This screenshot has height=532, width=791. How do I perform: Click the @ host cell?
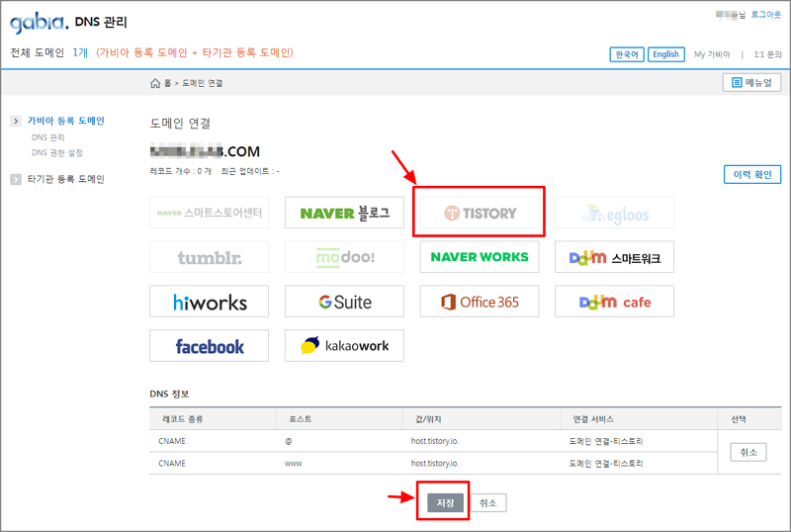(x=288, y=441)
